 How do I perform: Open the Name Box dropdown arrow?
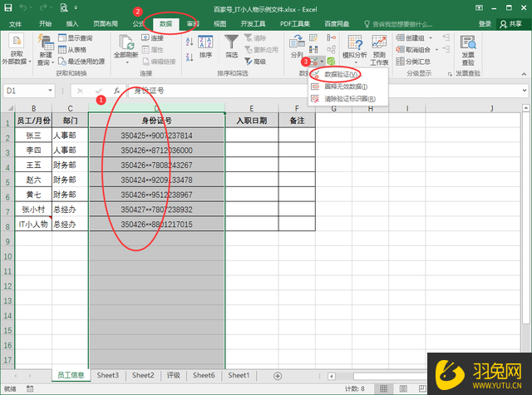(x=50, y=91)
